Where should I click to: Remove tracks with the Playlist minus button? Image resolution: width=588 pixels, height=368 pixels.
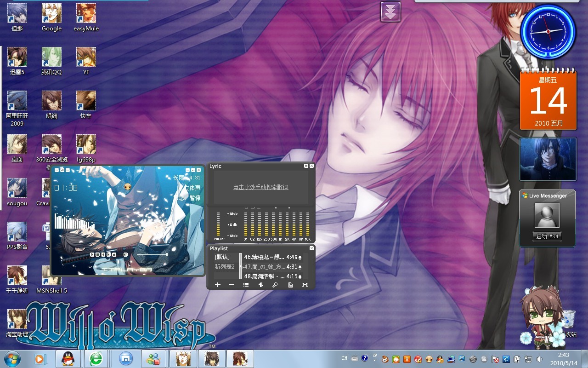pyautogui.click(x=232, y=285)
